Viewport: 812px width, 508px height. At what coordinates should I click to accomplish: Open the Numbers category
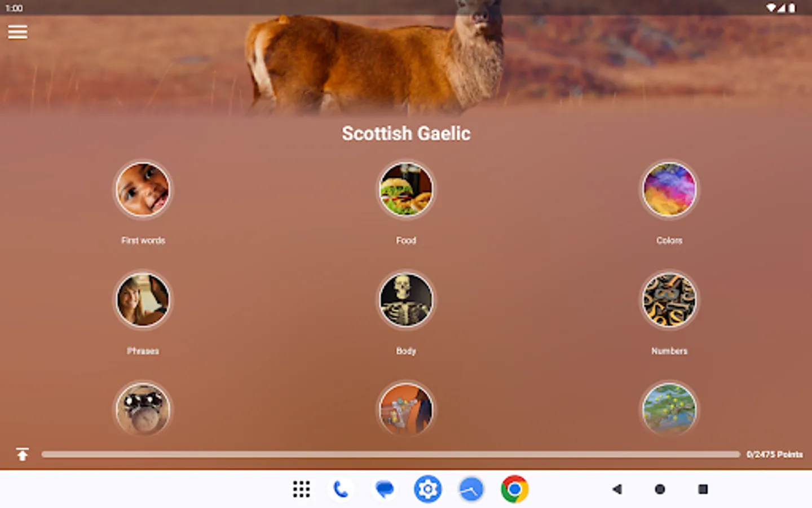coord(669,300)
